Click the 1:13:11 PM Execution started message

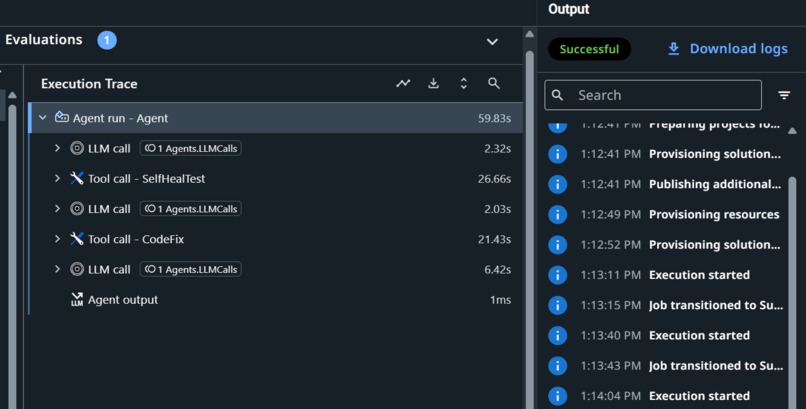point(700,275)
